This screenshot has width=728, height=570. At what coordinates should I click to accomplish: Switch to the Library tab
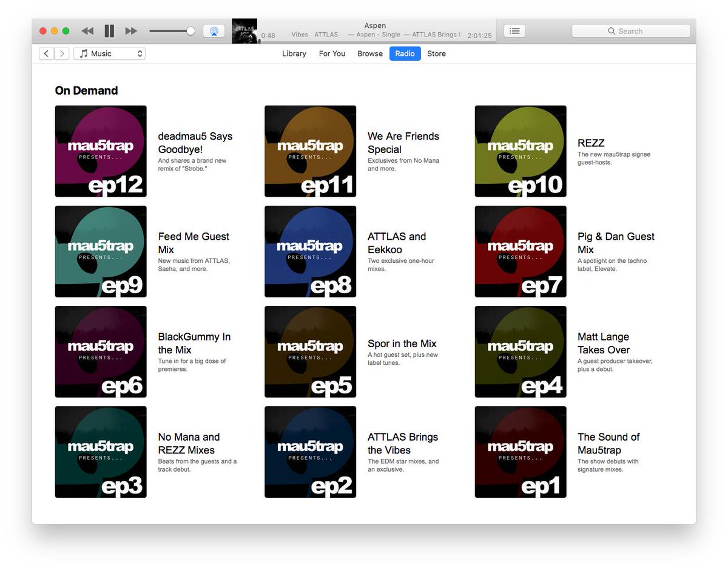(294, 53)
